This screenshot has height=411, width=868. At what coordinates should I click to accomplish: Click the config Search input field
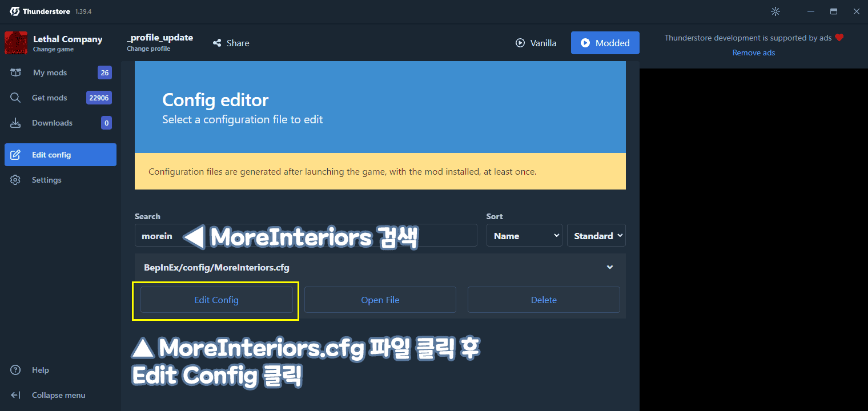(306, 235)
